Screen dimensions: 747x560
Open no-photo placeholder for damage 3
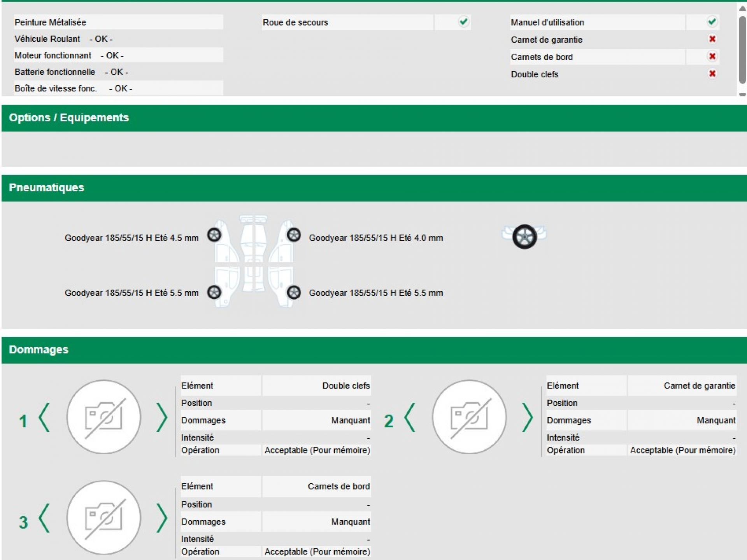[x=103, y=518]
